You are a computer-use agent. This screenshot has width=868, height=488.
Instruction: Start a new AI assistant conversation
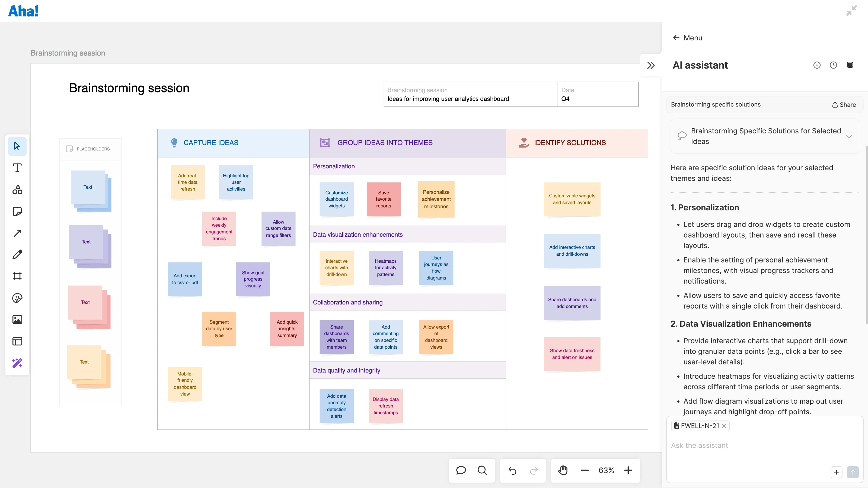(x=817, y=65)
